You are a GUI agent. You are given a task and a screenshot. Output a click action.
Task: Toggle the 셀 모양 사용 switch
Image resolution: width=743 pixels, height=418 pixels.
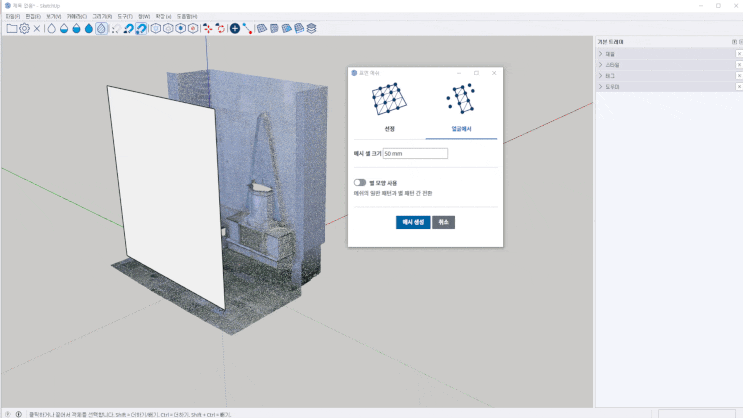[360, 182]
